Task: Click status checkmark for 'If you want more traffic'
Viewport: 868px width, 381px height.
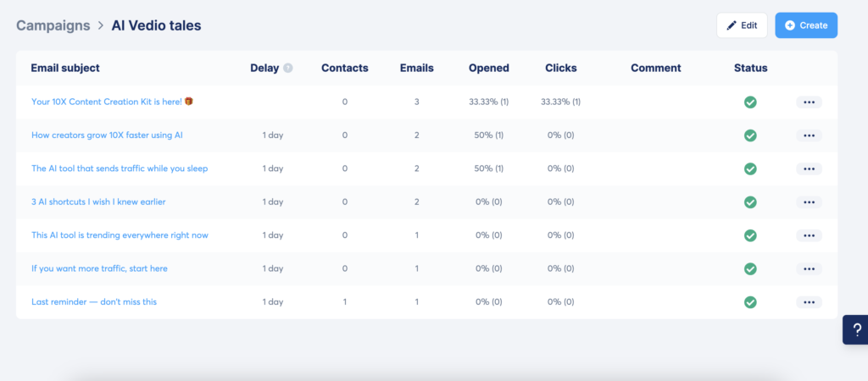Action: [750, 268]
